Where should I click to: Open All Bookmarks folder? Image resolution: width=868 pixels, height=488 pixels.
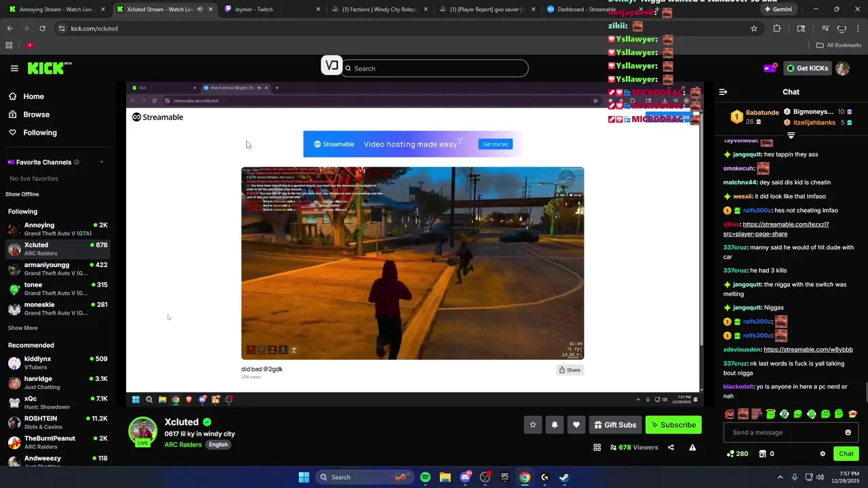pyautogui.click(x=839, y=45)
